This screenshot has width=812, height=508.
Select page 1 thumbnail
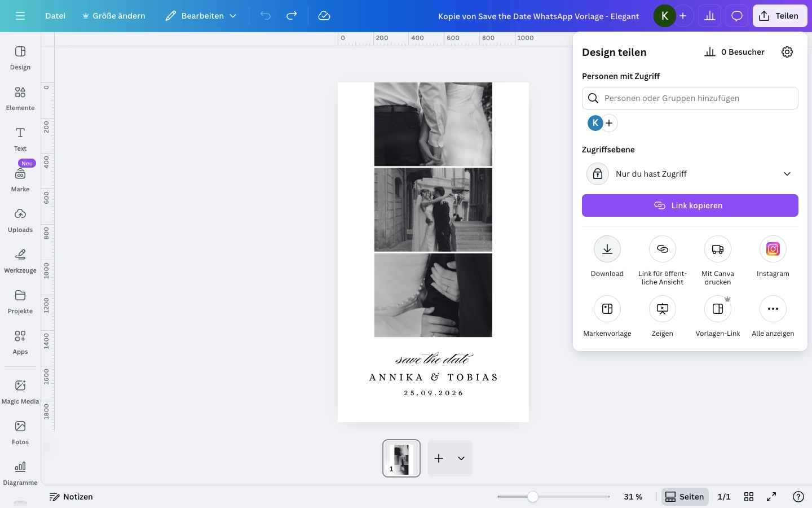click(x=401, y=458)
